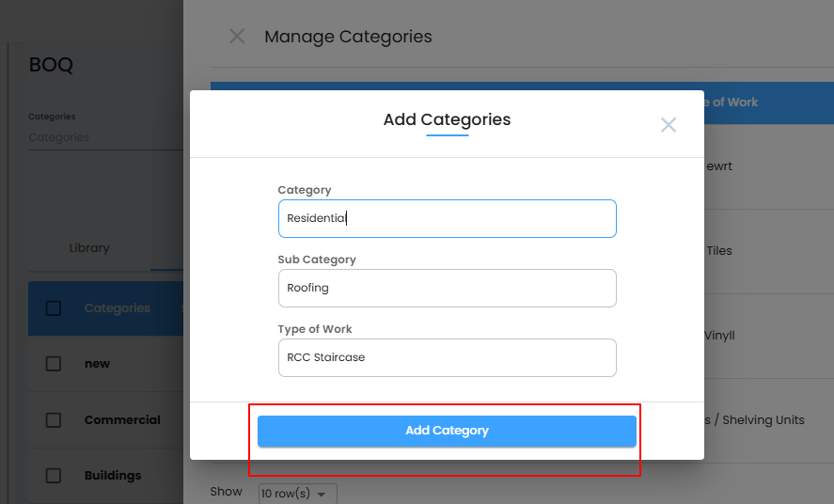The image size is (834, 504).
Task: Select the Type of Work input field
Action: click(447, 357)
